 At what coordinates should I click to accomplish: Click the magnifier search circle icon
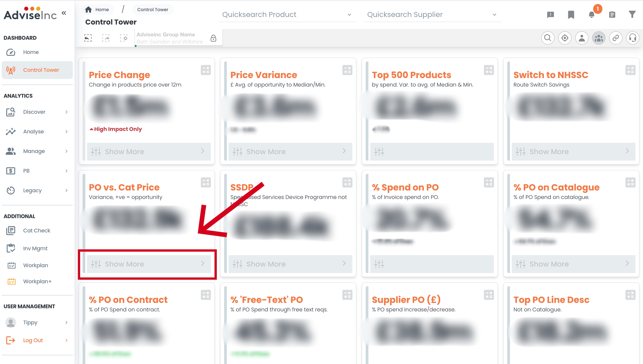[548, 38]
